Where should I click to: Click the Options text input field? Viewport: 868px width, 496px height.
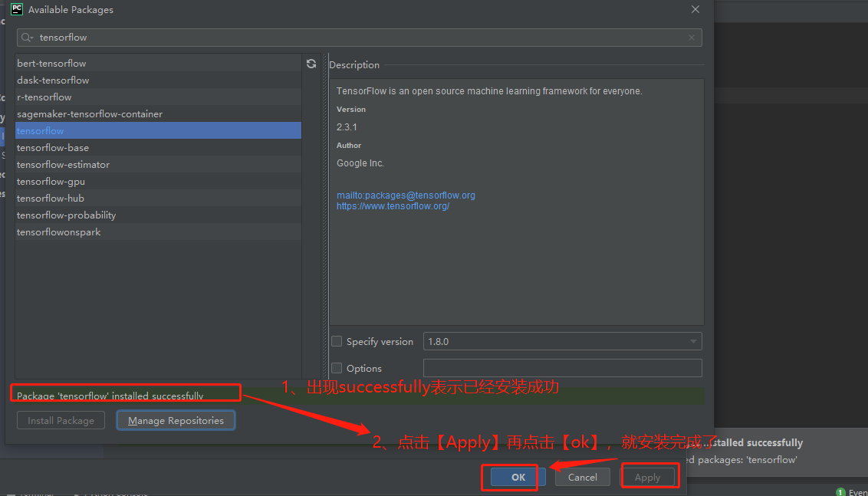pos(562,368)
